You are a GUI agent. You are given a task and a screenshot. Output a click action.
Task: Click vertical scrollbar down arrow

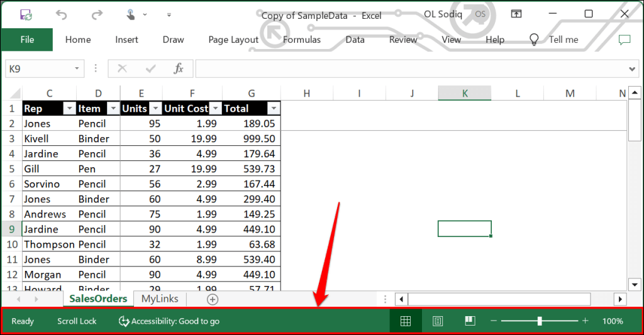click(x=635, y=284)
